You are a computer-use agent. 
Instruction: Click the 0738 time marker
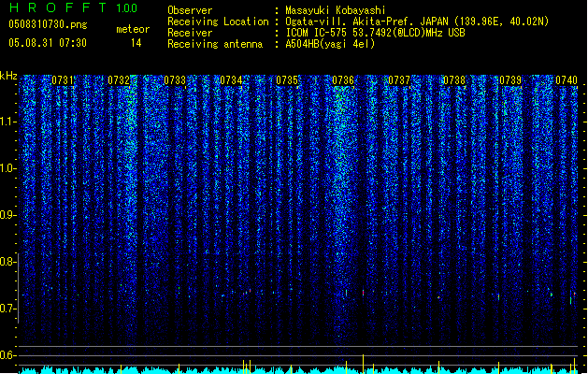click(454, 80)
